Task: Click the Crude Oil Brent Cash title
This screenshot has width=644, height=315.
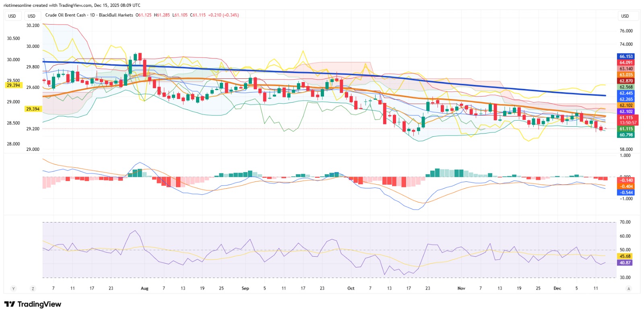Action: coord(66,15)
